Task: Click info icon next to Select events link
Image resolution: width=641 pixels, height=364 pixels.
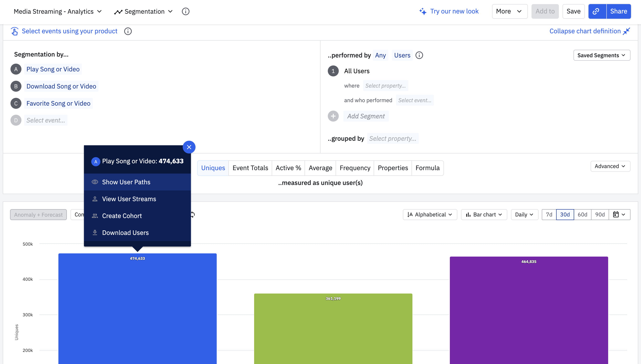Action: [x=128, y=31]
